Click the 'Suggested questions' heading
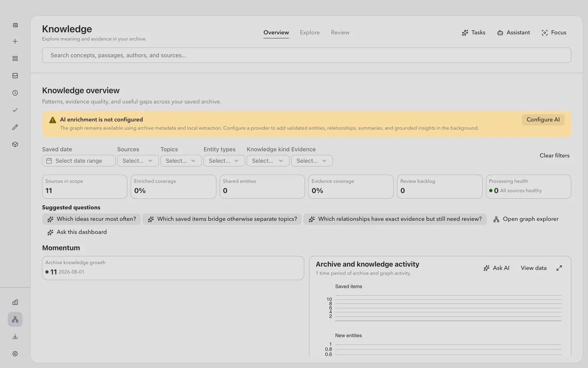The width and height of the screenshot is (588, 368). click(x=71, y=207)
